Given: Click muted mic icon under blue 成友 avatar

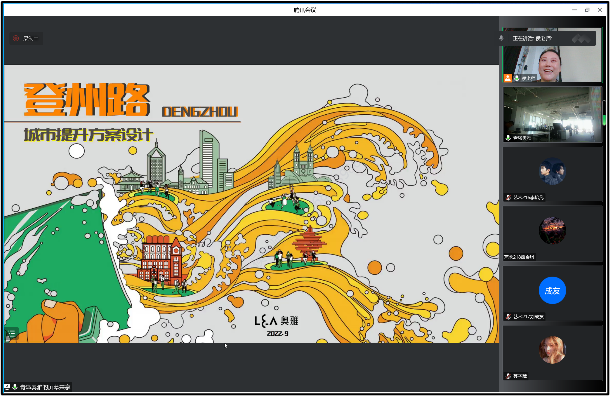Looking at the screenshot, I should coord(508,316).
